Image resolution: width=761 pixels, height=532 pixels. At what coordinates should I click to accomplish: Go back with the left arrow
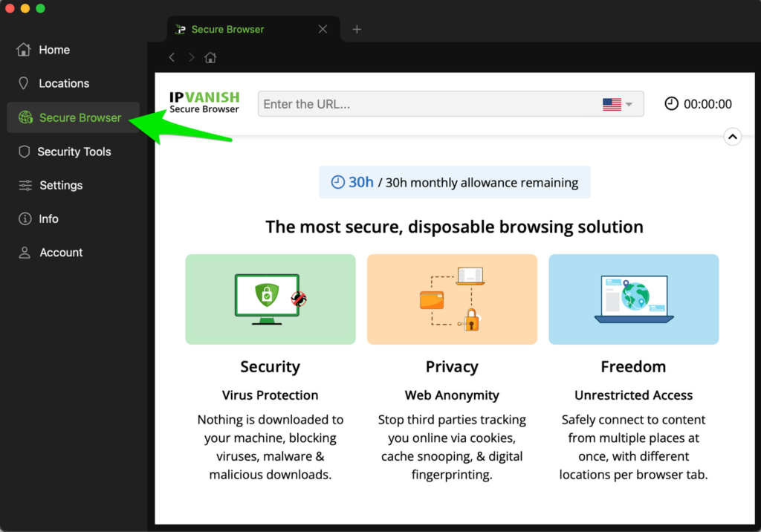172,57
